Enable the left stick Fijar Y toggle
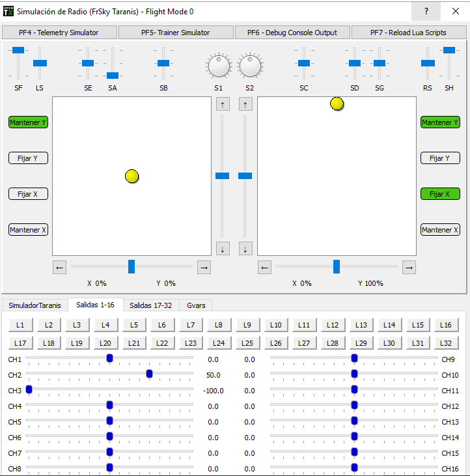 click(29, 158)
